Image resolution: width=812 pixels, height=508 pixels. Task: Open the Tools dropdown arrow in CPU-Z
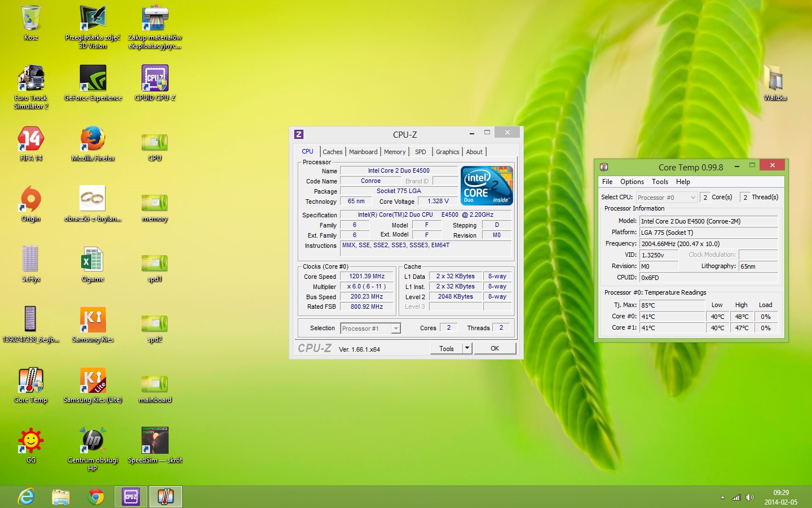pos(467,348)
